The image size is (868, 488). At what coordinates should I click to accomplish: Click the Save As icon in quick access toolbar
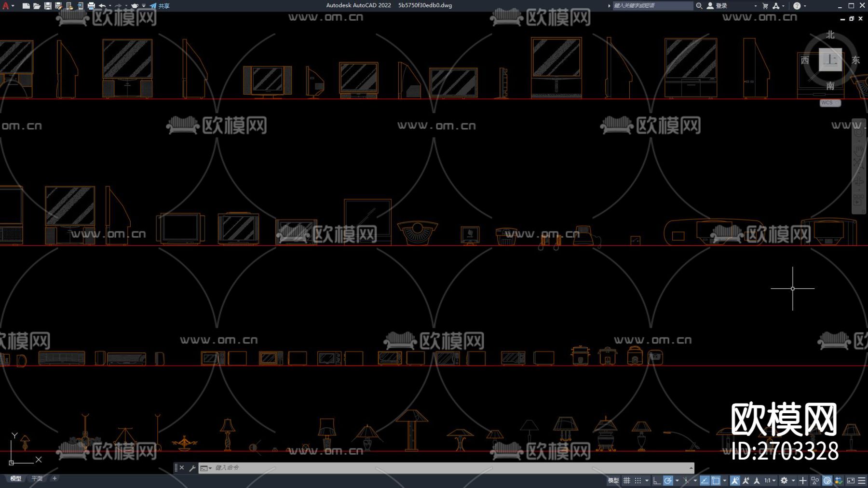pyautogui.click(x=58, y=6)
